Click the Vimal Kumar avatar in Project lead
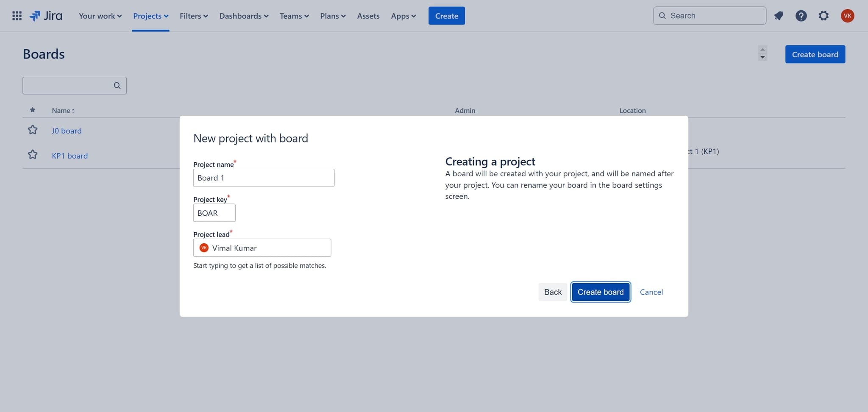 (x=204, y=248)
